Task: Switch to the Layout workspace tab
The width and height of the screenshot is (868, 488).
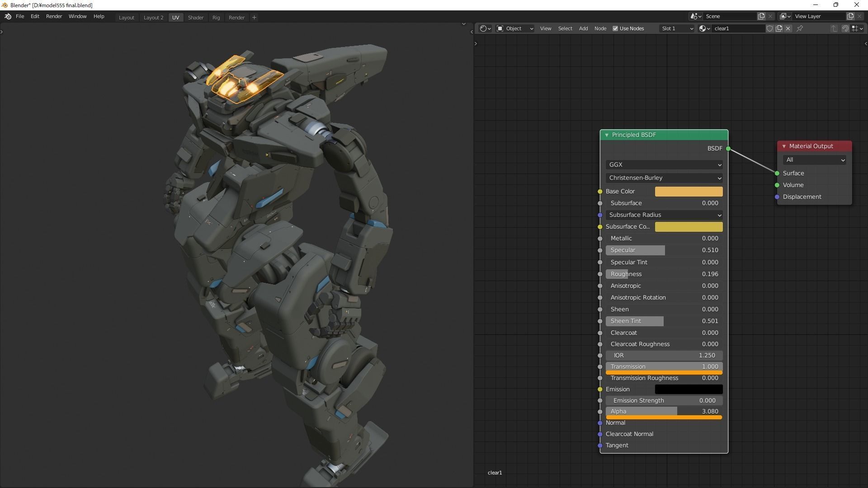Action: (126, 18)
